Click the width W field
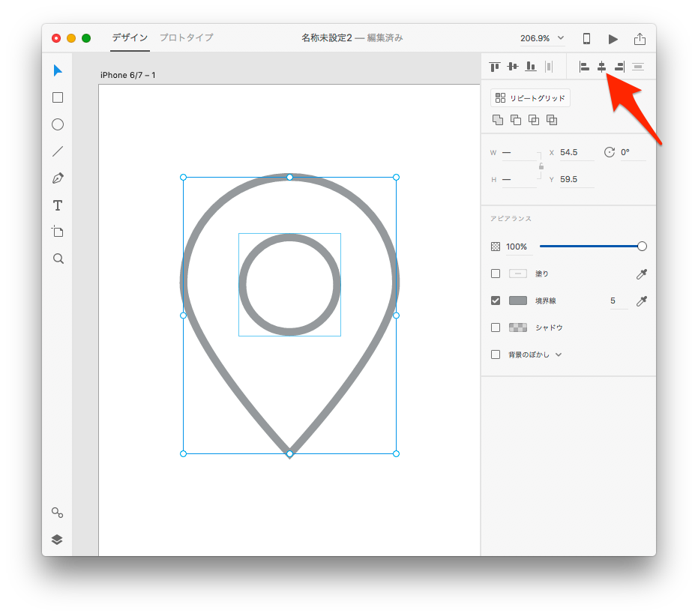This screenshot has height=616, width=698. coord(519,153)
